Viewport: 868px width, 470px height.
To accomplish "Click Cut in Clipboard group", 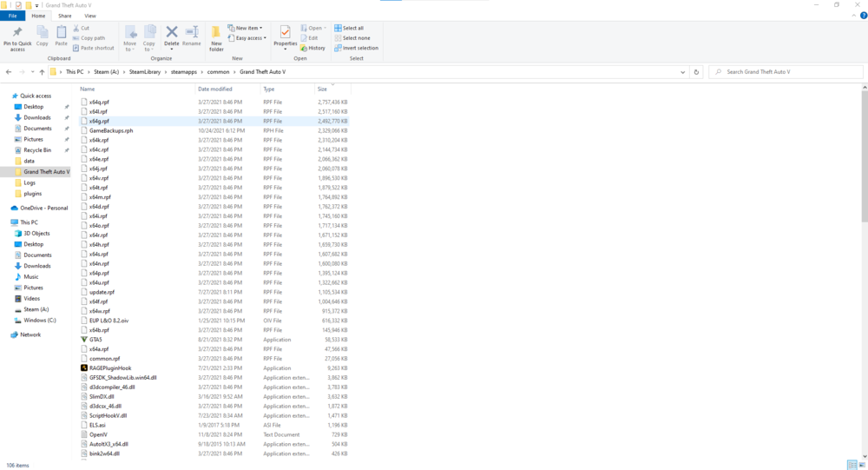I will click(82, 28).
